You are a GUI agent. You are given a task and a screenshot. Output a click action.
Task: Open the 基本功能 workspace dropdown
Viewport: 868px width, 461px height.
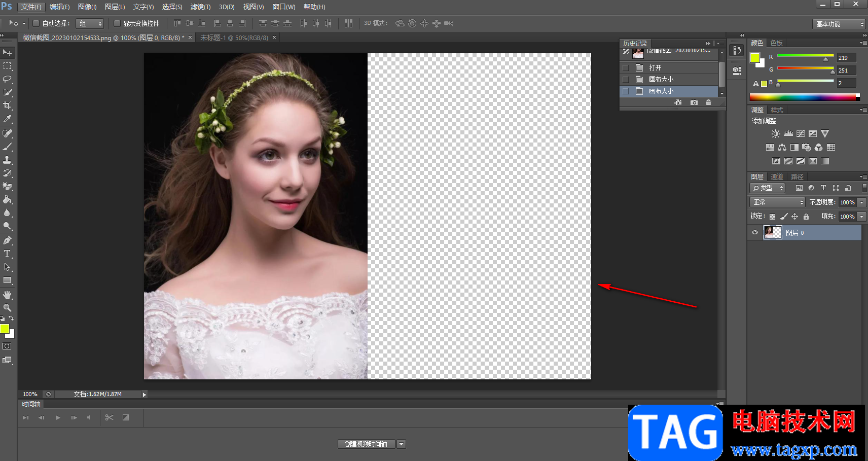839,24
